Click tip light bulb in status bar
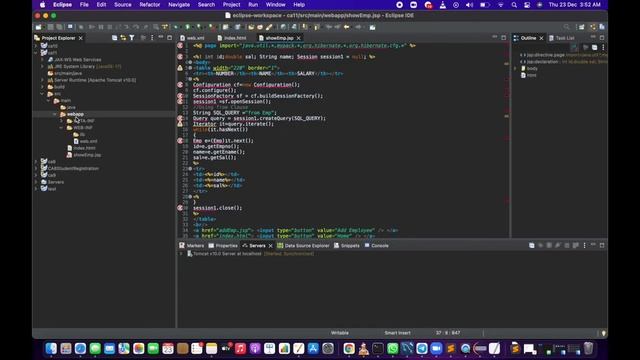This screenshot has height=360, width=640. coord(604,333)
